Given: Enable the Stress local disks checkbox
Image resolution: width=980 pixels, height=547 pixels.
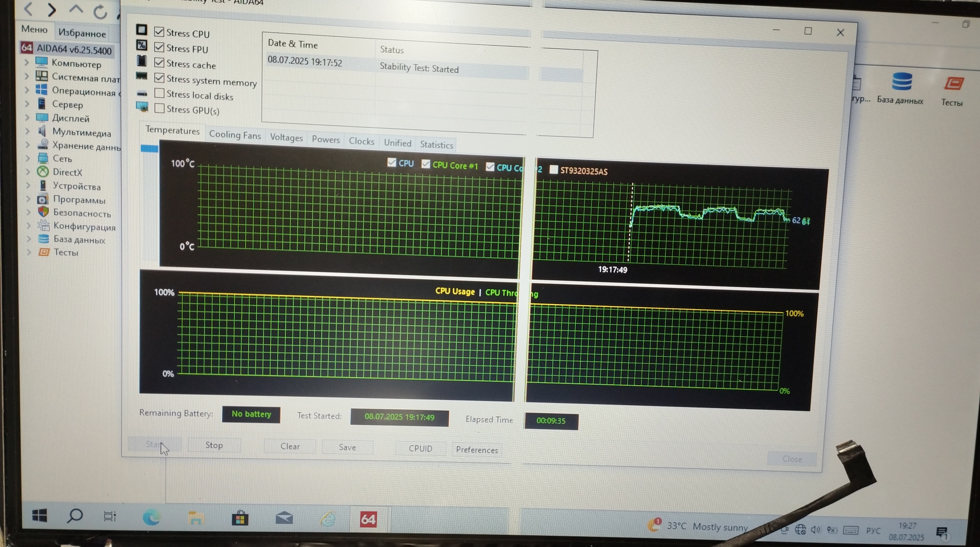Looking at the screenshot, I should click(x=160, y=93).
